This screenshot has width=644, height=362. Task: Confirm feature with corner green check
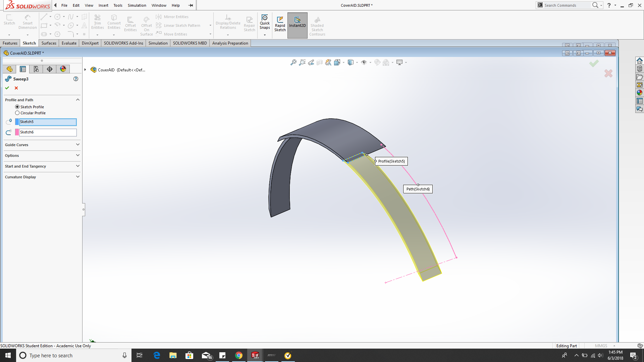click(594, 63)
